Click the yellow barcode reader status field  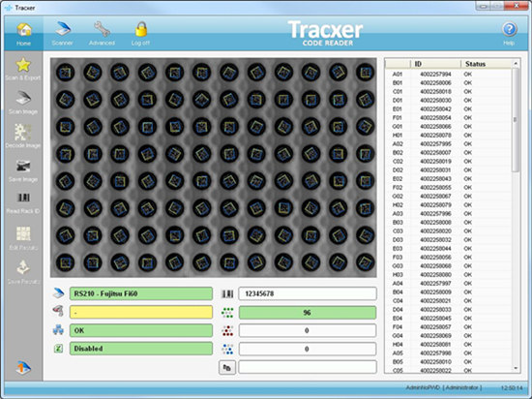(x=141, y=312)
